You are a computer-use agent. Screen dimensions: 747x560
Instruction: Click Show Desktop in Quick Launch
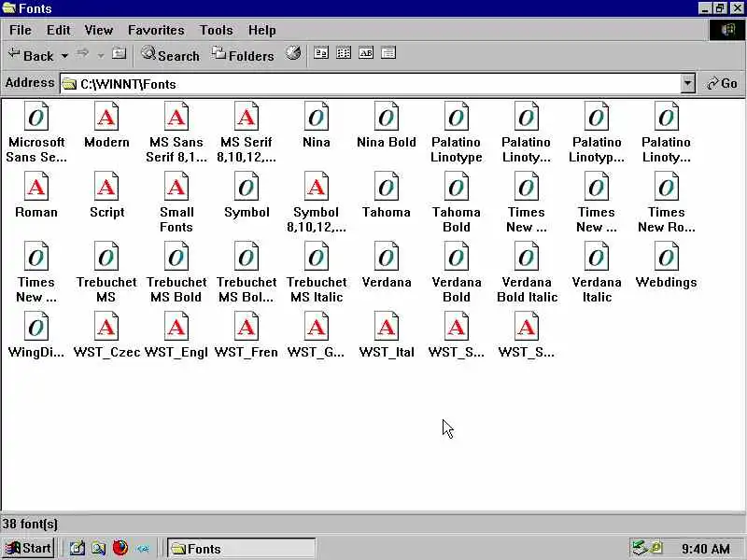tap(78, 549)
